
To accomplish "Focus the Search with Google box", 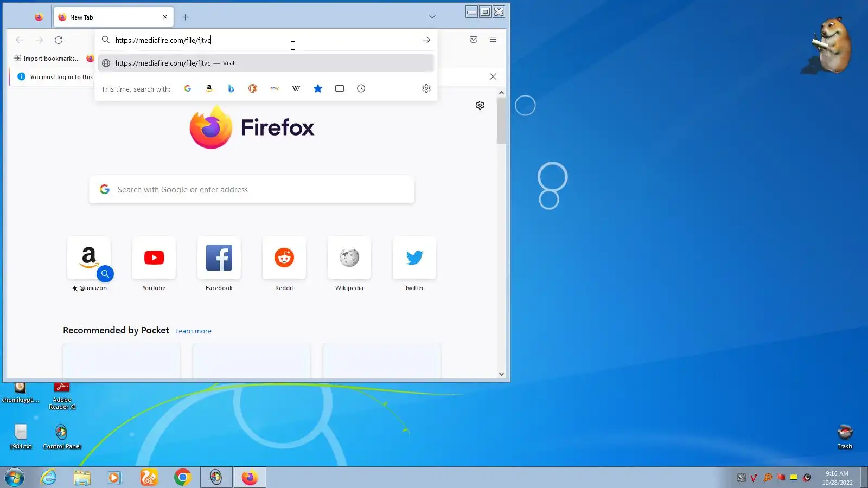I will 252,190.
